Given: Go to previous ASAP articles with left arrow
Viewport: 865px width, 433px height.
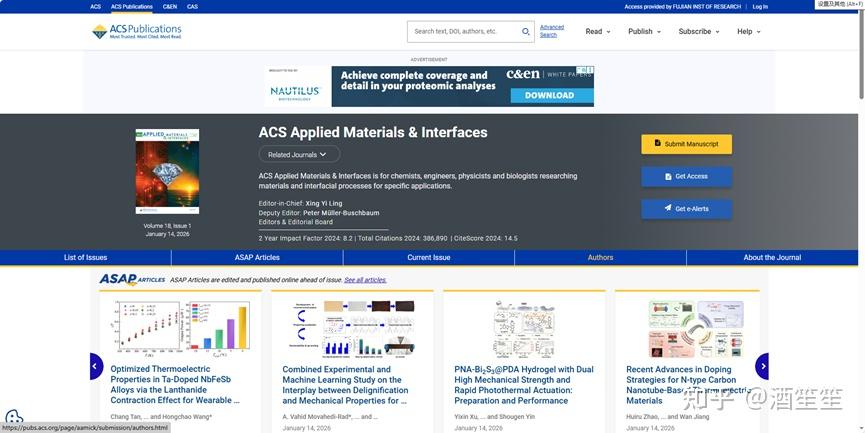Looking at the screenshot, I should click(x=96, y=366).
